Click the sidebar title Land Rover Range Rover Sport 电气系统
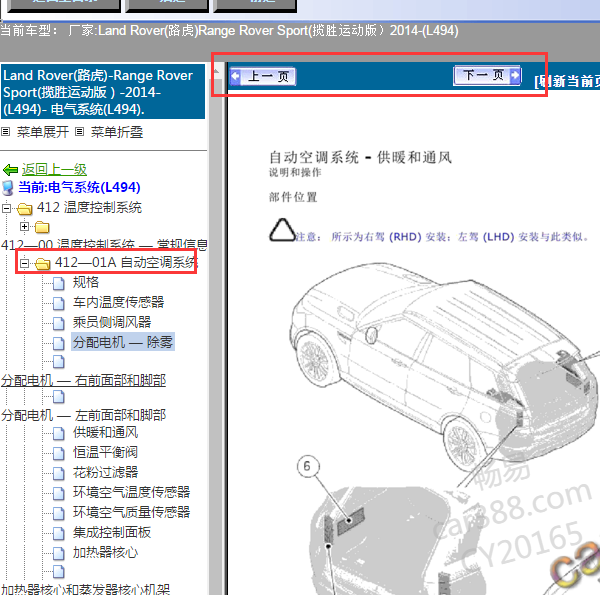Screen dimensions: 600x595 tap(103, 92)
